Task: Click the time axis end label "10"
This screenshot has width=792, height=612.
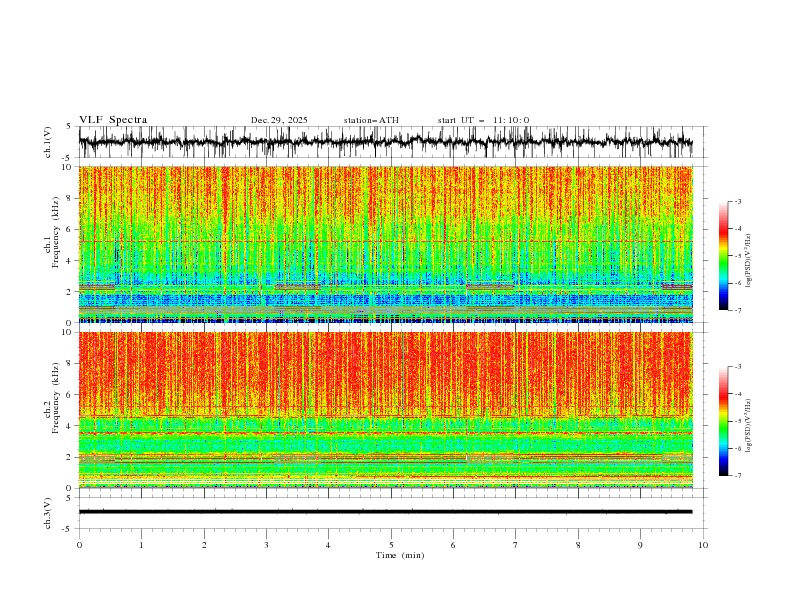Action: (703, 545)
